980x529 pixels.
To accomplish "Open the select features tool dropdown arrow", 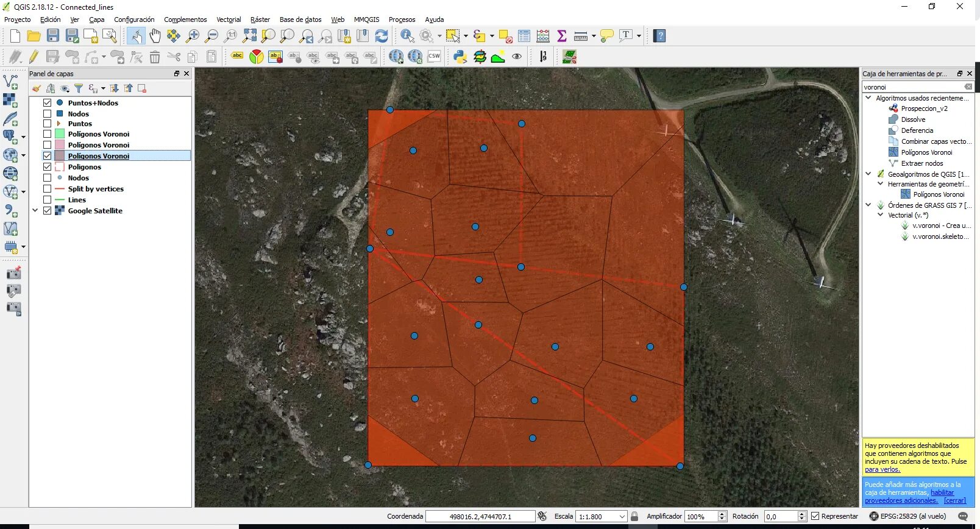I will coord(466,36).
